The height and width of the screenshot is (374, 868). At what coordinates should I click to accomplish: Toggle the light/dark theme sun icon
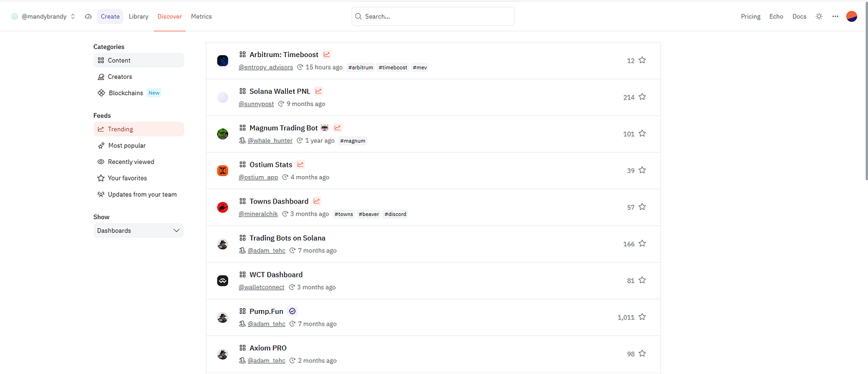819,16
